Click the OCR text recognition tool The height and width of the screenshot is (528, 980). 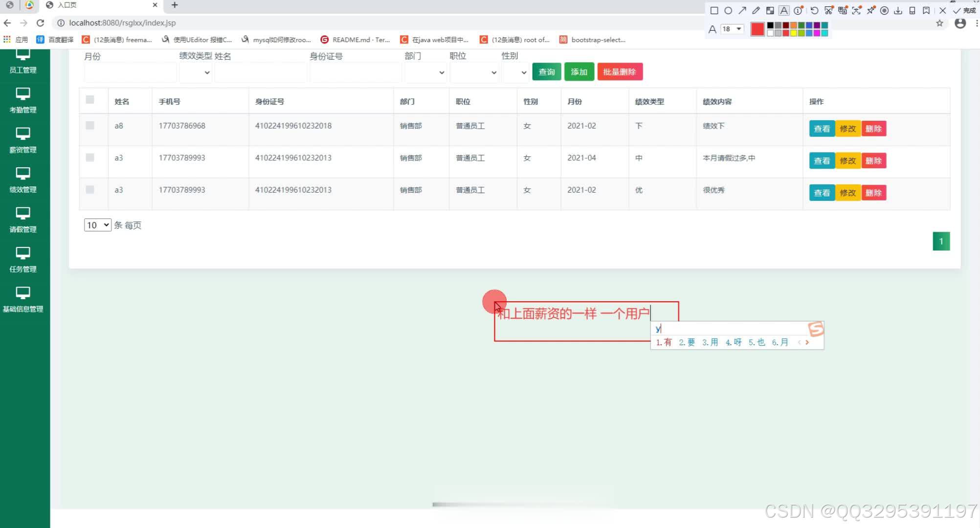pyautogui.click(x=856, y=10)
